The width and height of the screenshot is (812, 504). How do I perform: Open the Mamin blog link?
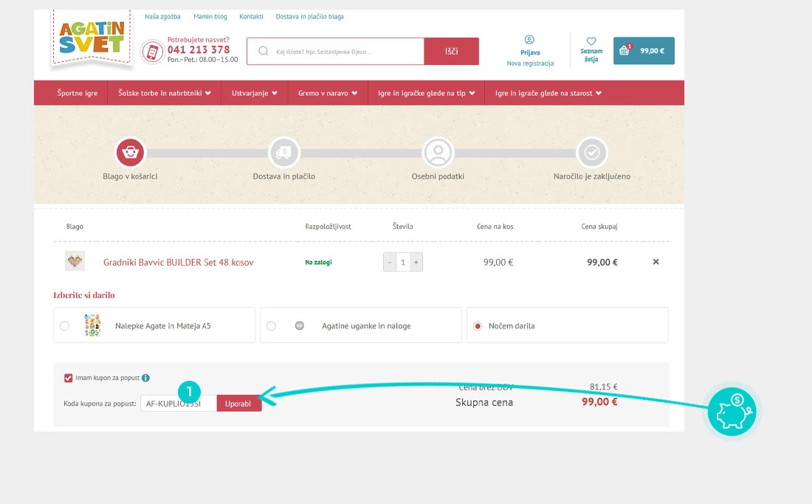210,16
